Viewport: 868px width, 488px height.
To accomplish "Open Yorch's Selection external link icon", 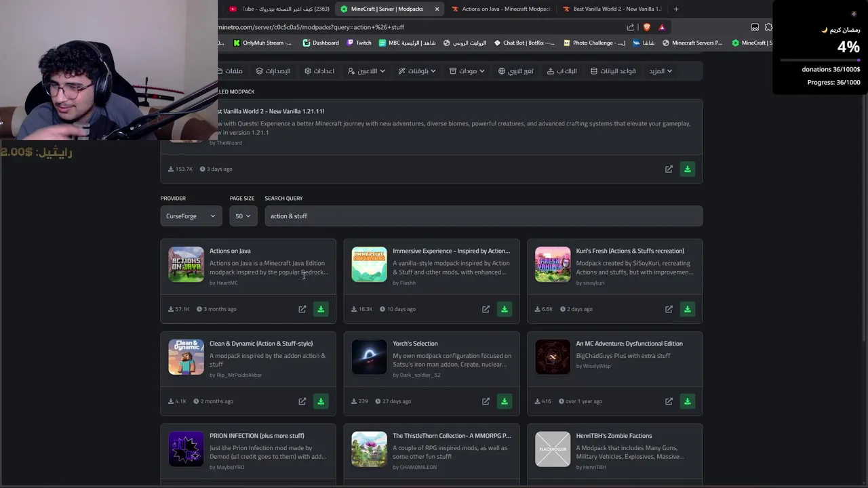I will (486, 401).
